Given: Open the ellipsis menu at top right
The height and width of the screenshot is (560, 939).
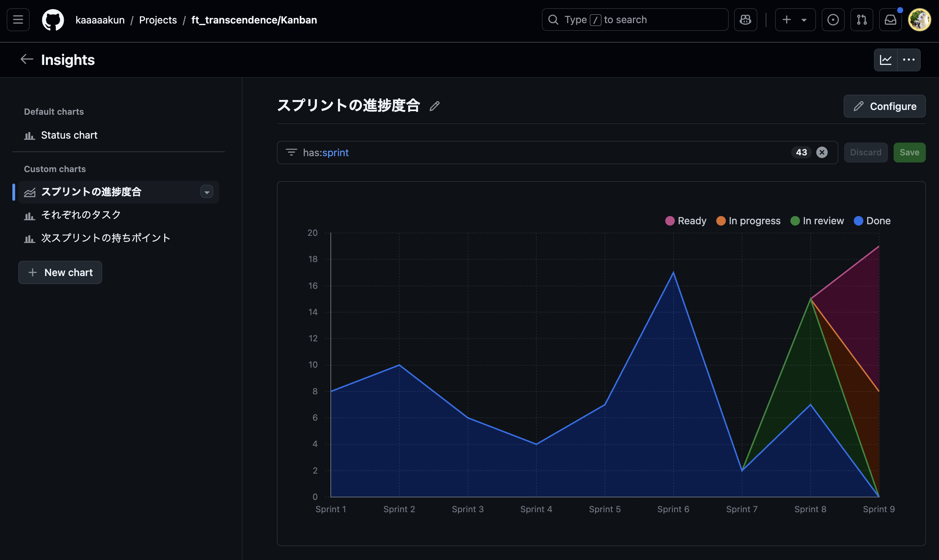Looking at the screenshot, I should [909, 60].
